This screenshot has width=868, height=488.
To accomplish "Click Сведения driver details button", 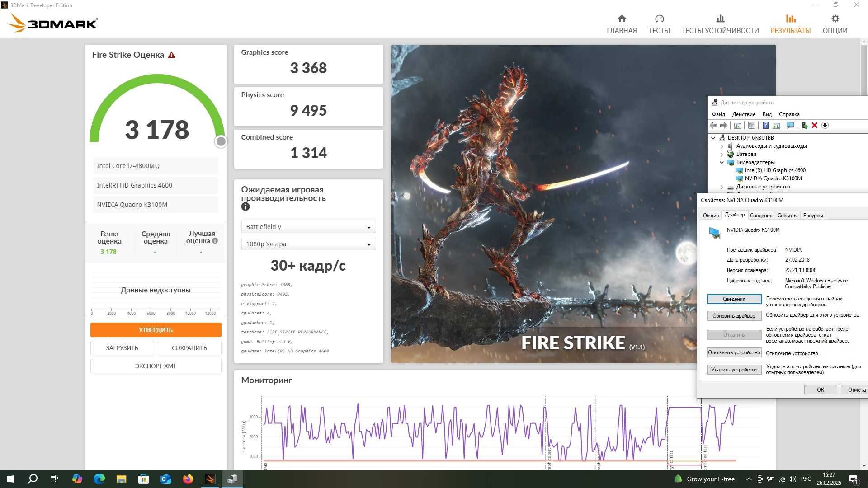I will point(734,299).
